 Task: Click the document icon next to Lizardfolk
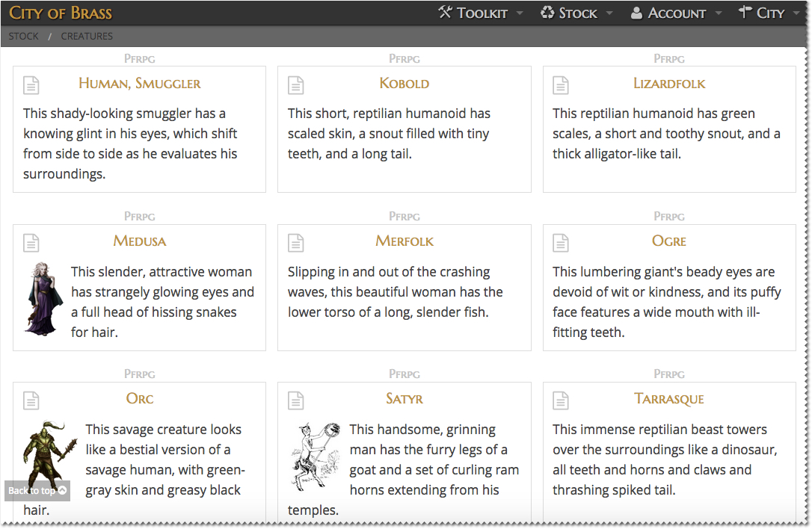561,85
